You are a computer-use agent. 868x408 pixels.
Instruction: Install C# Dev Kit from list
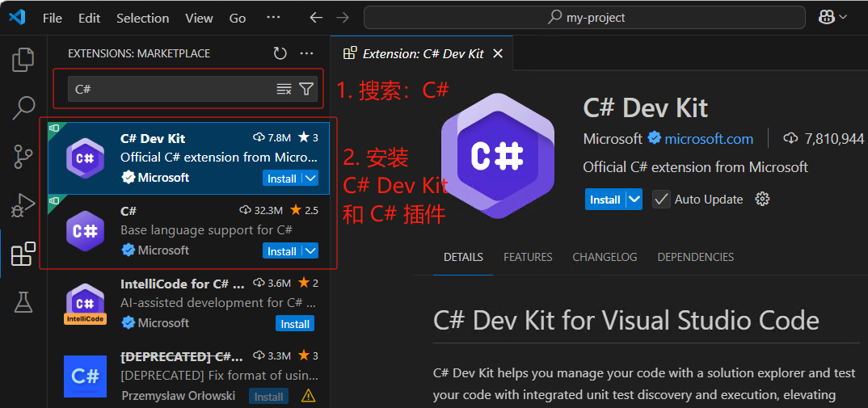click(x=282, y=179)
